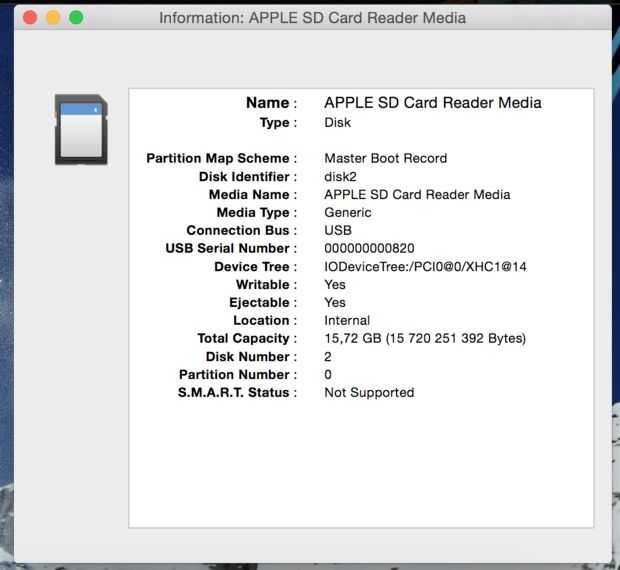The image size is (620, 570).
Task: Select the Writable value 'Yes'
Action: coord(335,285)
